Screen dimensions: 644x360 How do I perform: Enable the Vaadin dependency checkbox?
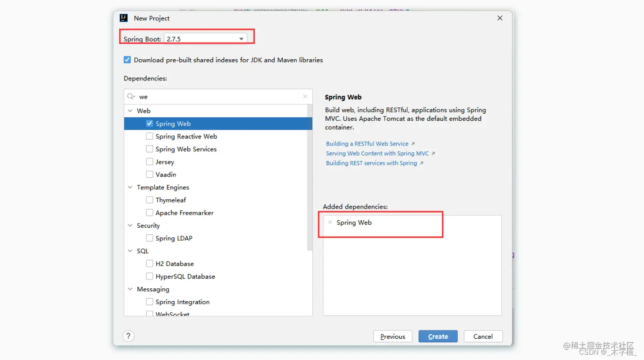(150, 174)
